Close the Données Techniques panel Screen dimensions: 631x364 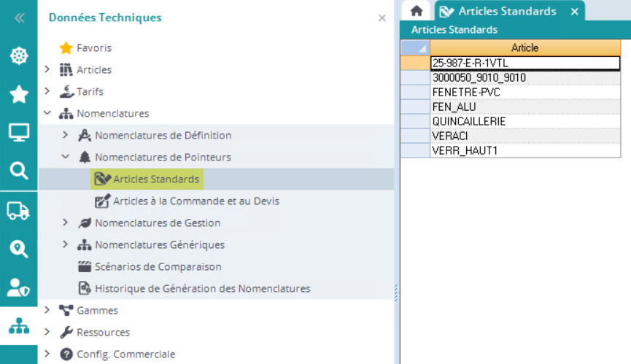click(382, 18)
